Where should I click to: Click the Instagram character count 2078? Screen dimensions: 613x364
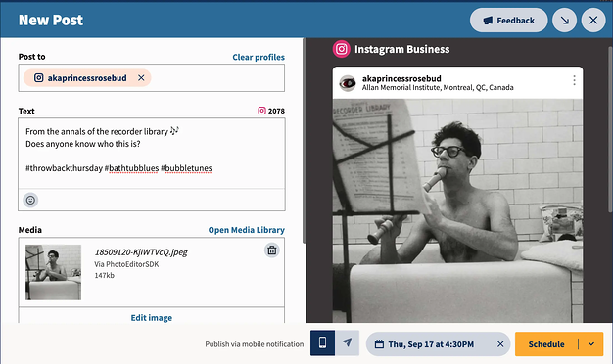tap(276, 111)
